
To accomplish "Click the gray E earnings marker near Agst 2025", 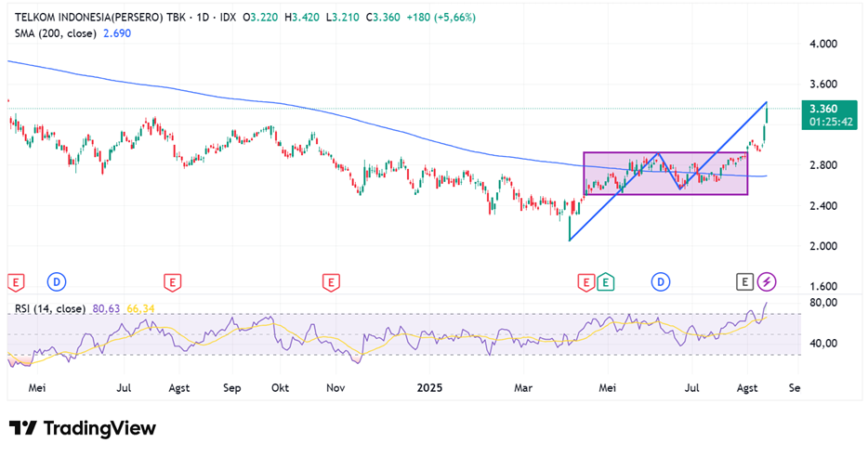I will (x=744, y=280).
